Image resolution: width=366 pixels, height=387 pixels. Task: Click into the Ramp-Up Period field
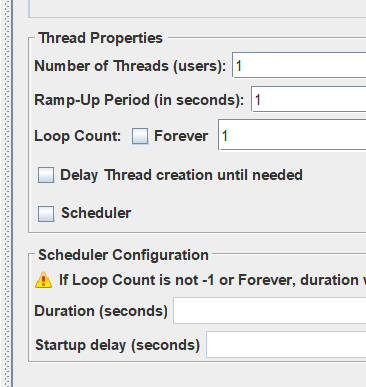(x=308, y=99)
